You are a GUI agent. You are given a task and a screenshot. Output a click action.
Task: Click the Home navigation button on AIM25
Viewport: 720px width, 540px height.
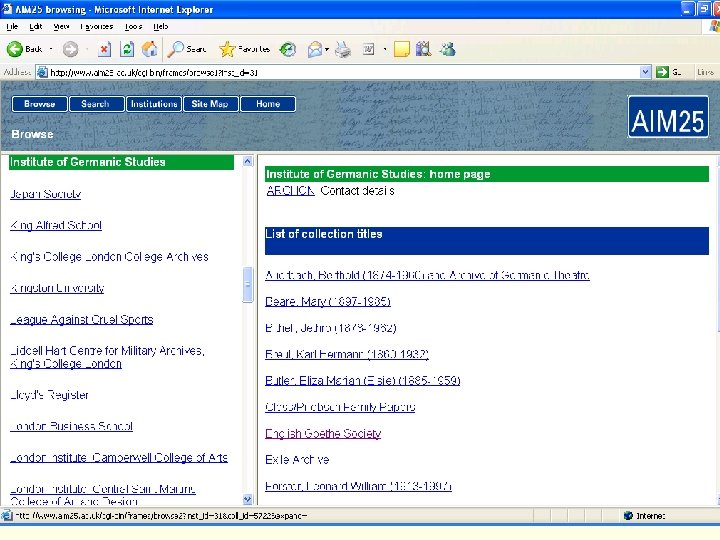click(x=268, y=104)
